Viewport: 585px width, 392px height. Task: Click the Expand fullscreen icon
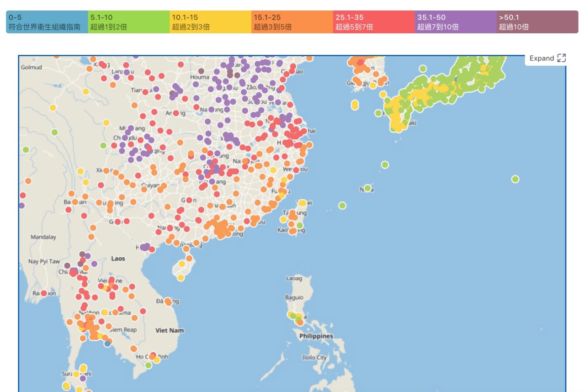[x=562, y=58]
